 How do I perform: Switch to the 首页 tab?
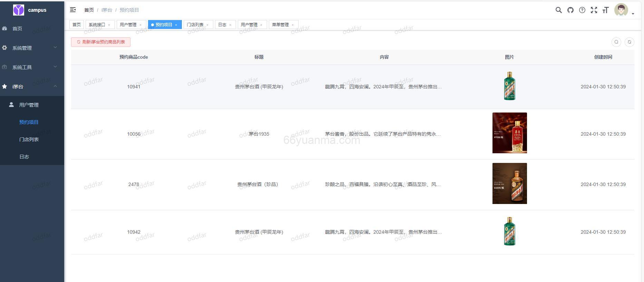77,25
